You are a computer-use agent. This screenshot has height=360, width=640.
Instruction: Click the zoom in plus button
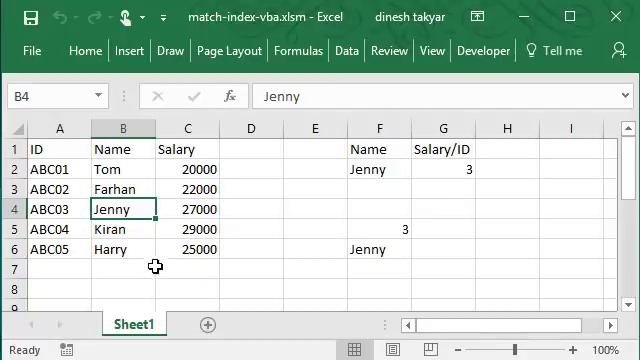pyautogui.click(x=573, y=350)
